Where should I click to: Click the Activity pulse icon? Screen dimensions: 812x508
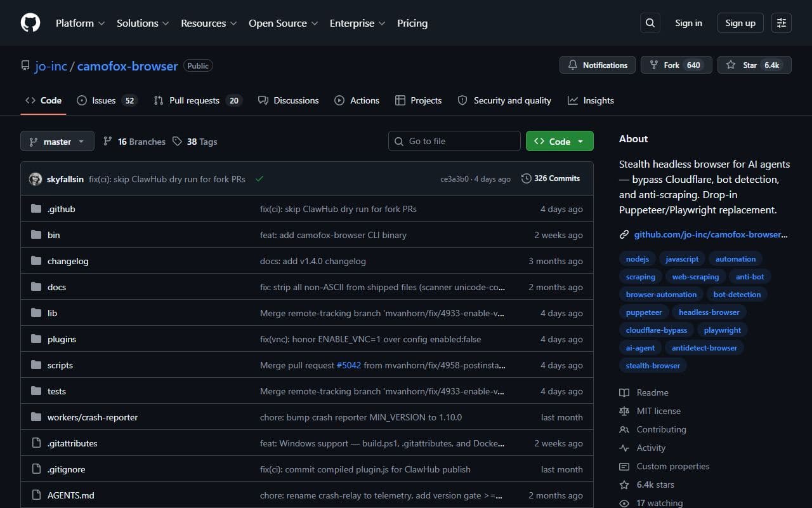click(x=624, y=448)
